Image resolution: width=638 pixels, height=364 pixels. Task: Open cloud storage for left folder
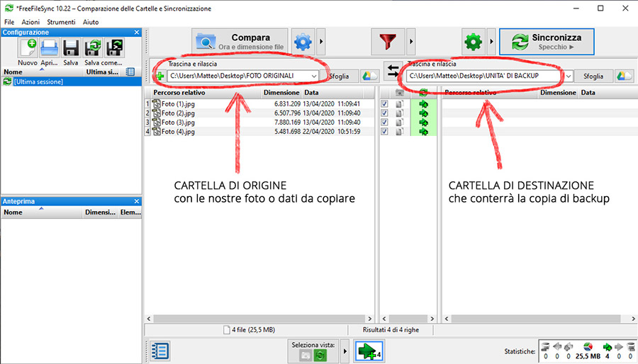369,76
